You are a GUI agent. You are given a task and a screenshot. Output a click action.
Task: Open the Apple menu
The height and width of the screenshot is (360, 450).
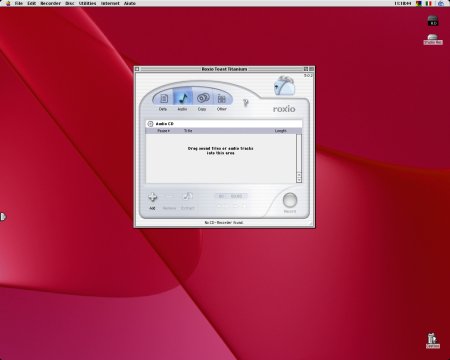pos(8,3)
